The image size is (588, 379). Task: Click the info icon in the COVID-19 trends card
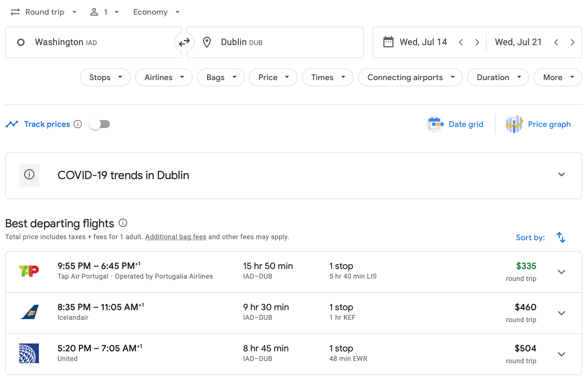[29, 175]
